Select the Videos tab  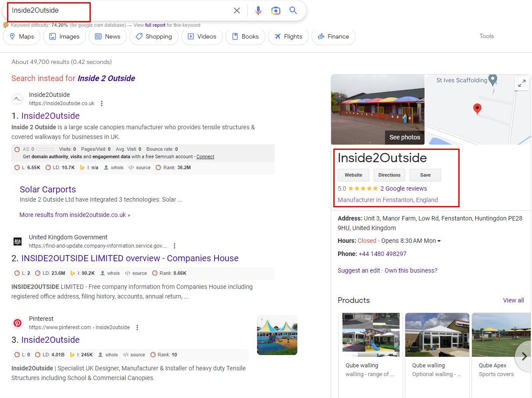point(202,36)
